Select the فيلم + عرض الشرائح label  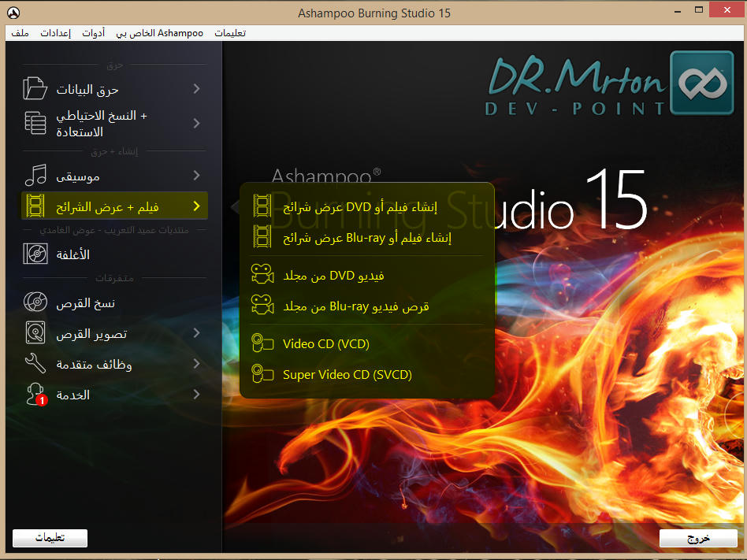click(107, 207)
